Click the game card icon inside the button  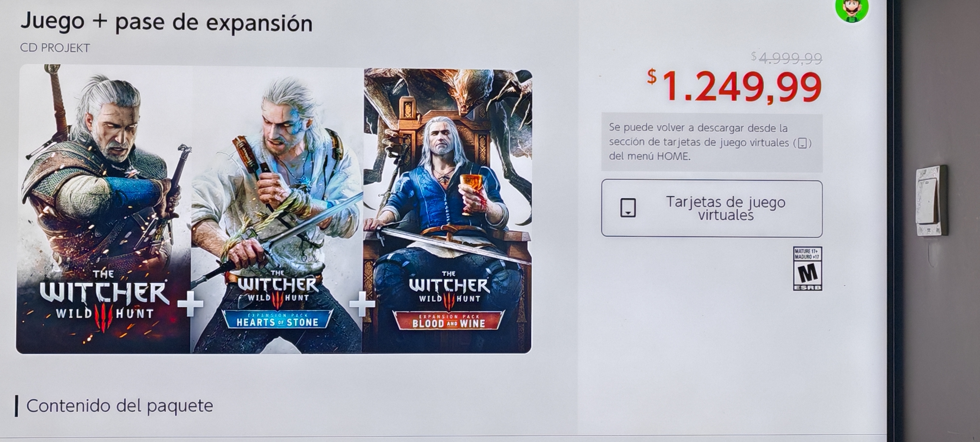[628, 208]
